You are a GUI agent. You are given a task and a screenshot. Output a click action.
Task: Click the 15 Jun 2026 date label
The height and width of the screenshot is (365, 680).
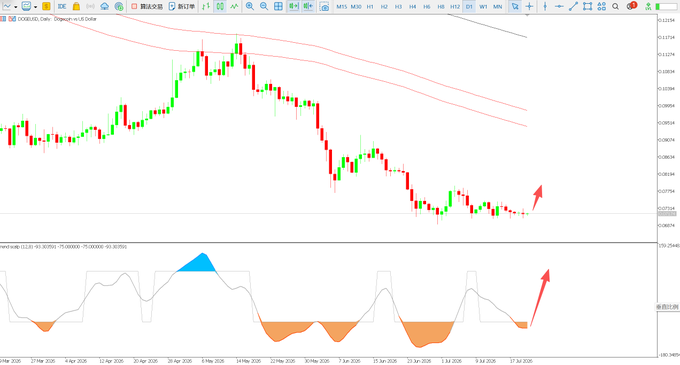[x=385, y=361]
